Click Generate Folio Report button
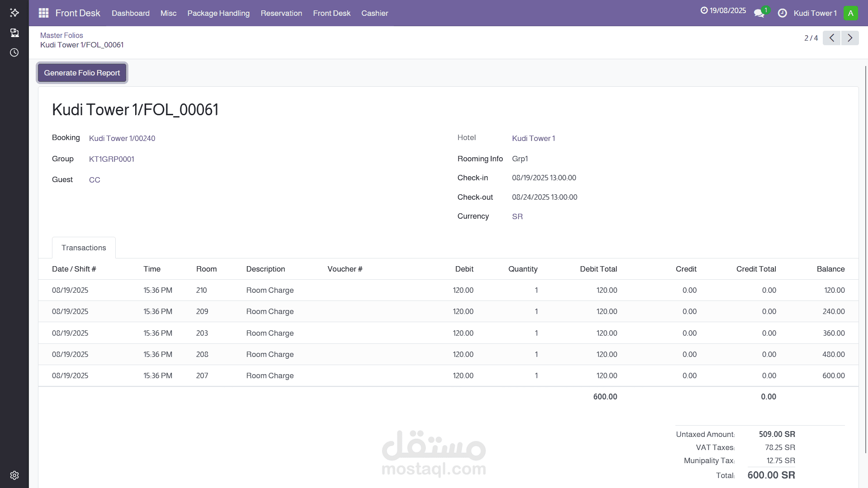This screenshot has width=868, height=488. (82, 73)
